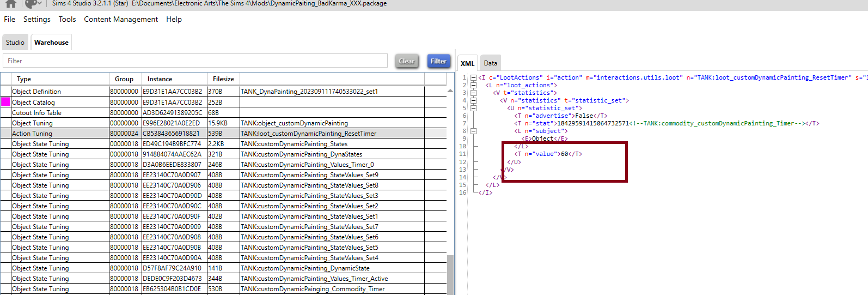The height and width of the screenshot is (295, 868).
Task: Click scrollbar up arrow of resource list
Action: (450, 91)
